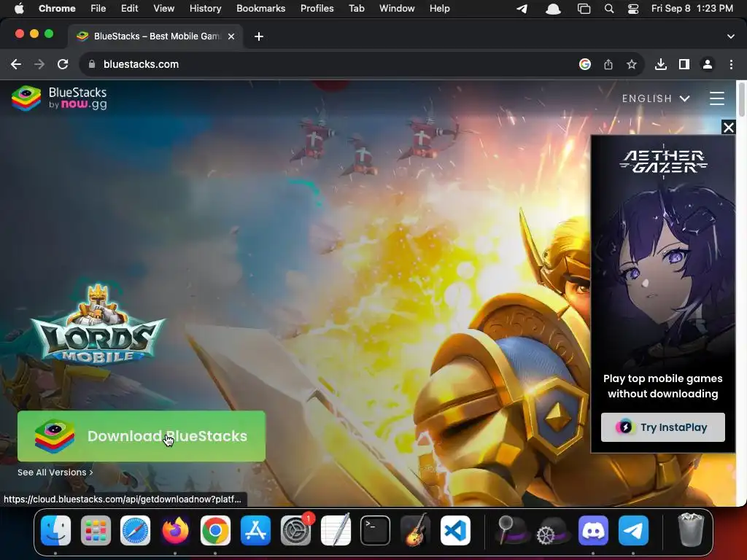Open the Chrome menu in menu bar
This screenshot has height=560, width=747.
pos(57,9)
